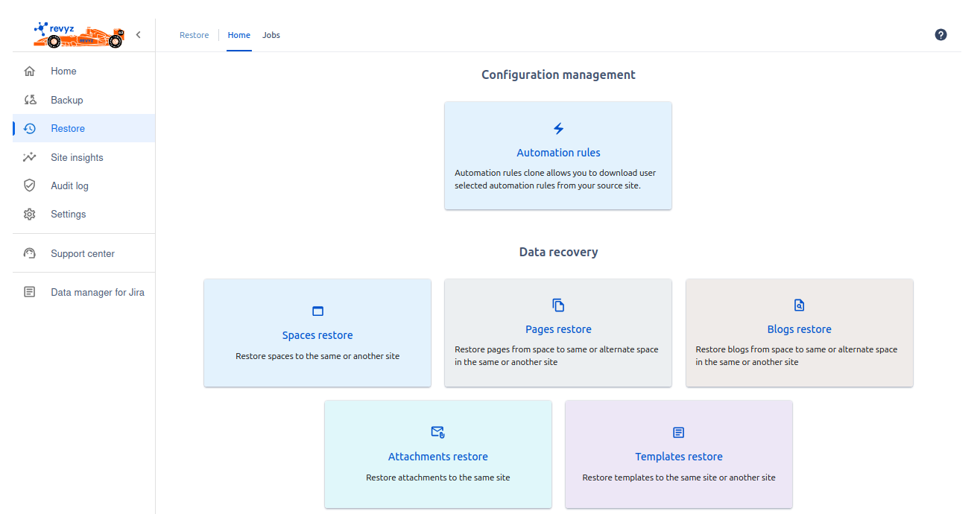Screen dimensions: 980x514
Task: Click the Support center headset icon
Action: tap(30, 253)
